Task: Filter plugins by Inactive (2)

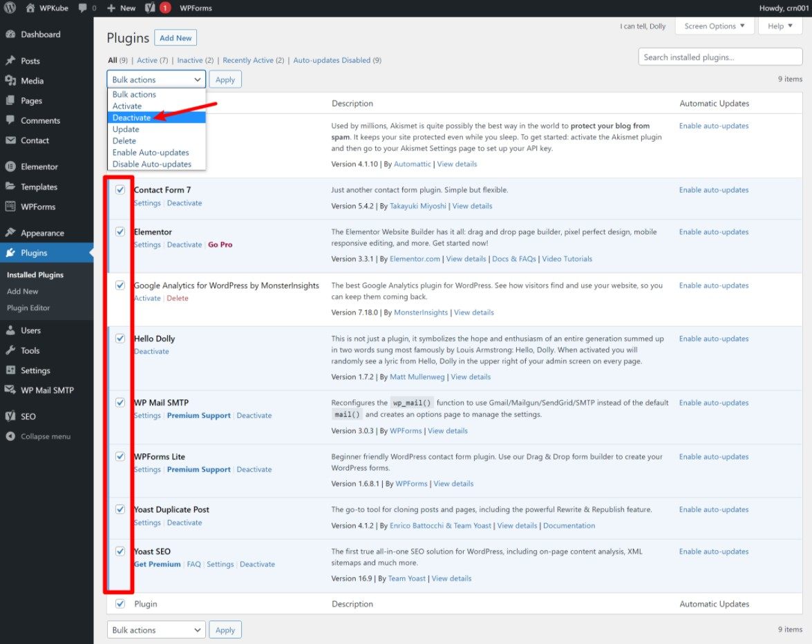Action: tap(196, 60)
